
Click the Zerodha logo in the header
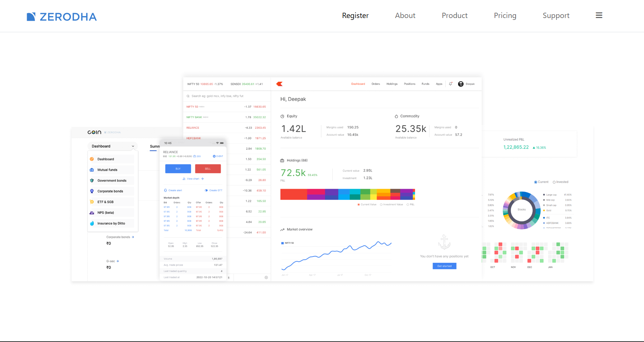62,16
